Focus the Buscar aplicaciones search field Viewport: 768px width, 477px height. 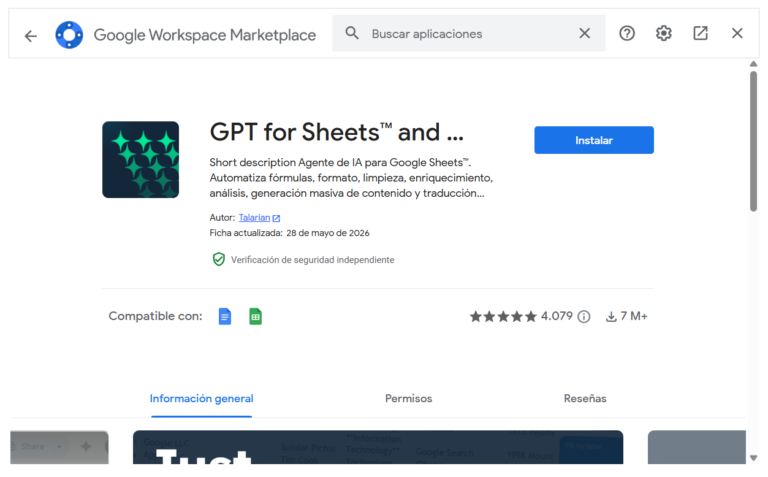468,33
